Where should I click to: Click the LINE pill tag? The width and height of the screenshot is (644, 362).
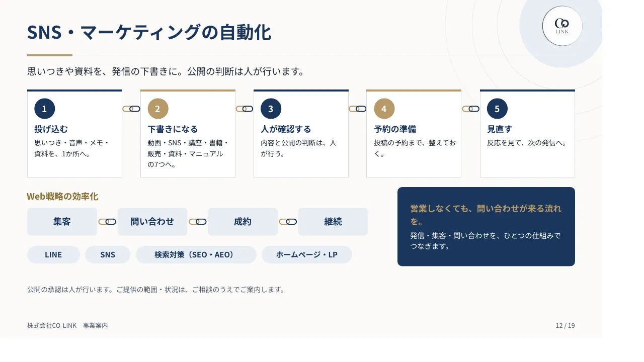click(x=53, y=254)
